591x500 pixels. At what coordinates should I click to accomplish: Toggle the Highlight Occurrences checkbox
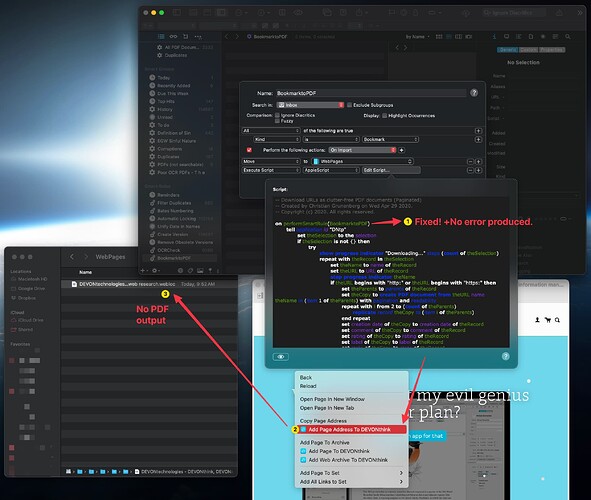pos(384,116)
